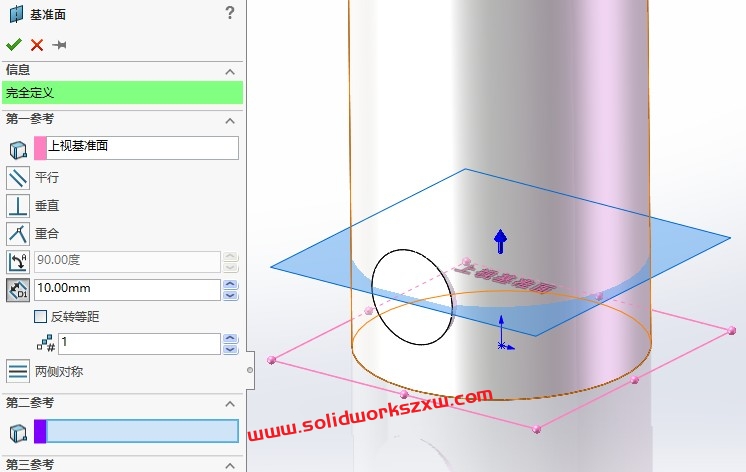Click the 完全定义 status message
Screen dimensions: 746x472
coord(122,92)
